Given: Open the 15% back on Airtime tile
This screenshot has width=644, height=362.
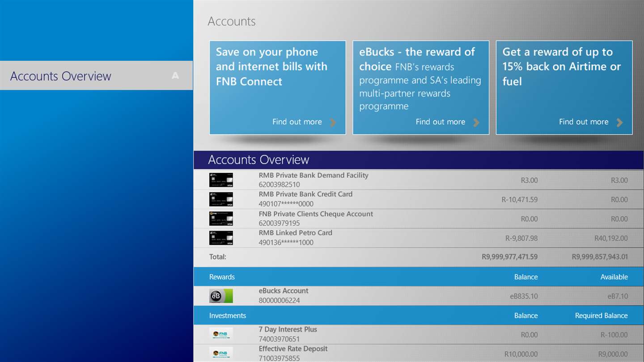Looking at the screenshot, I should 564,88.
